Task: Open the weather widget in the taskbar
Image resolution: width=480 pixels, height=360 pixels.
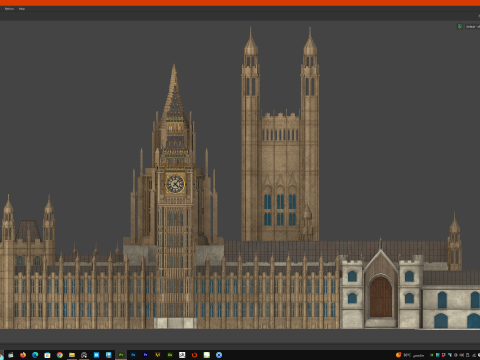Action: (410, 355)
